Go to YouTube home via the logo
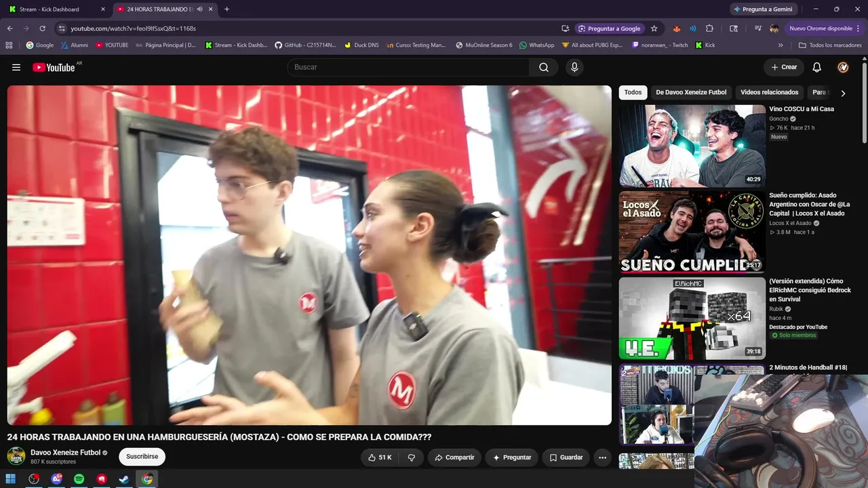The height and width of the screenshot is (488, 868). point(54,67)
